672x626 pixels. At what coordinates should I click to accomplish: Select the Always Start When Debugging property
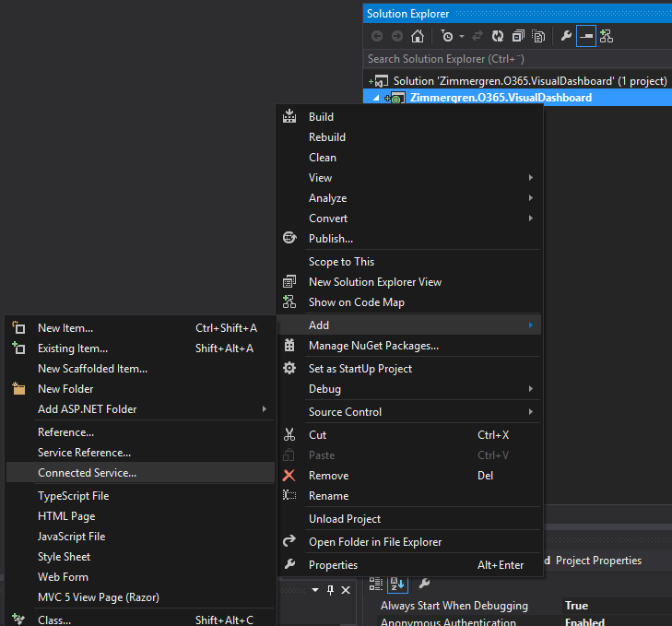coord(454,606)
